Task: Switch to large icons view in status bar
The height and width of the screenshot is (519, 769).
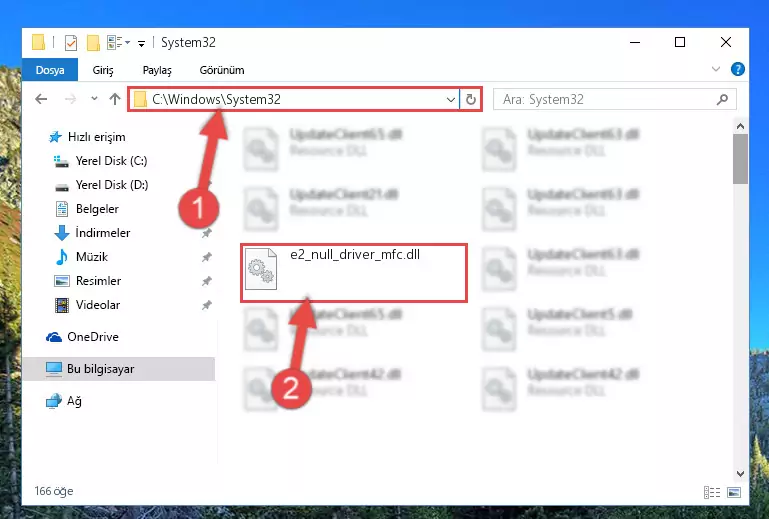Action: tap(734, 492)
